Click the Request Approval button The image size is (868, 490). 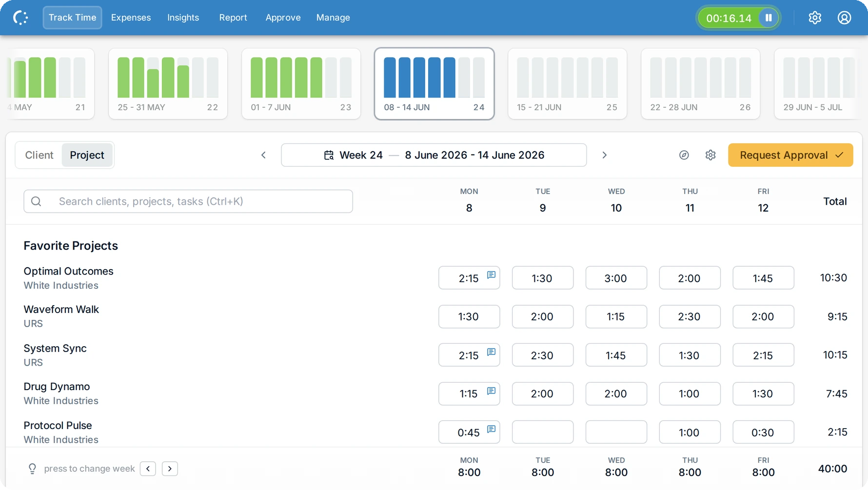point(790,155)
